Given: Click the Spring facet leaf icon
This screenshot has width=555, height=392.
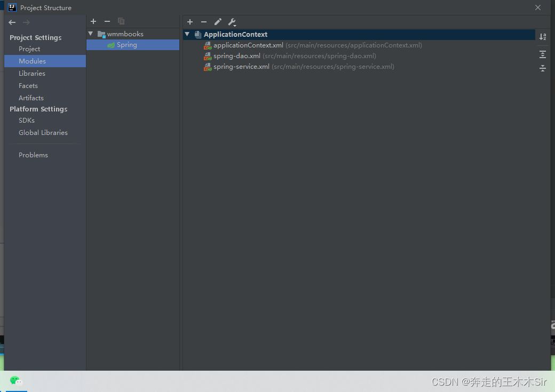Looking at the screenshot, I should click(111, 45).
